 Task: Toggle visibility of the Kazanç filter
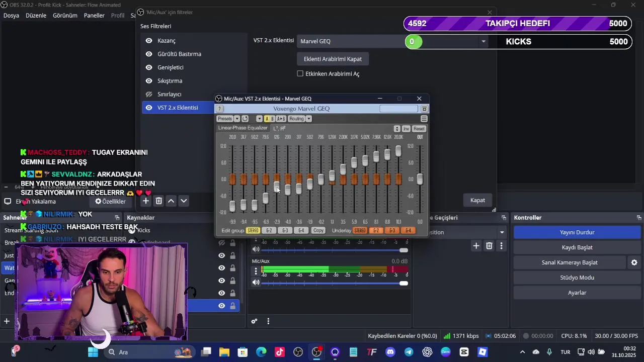click(x=149, y=41)
